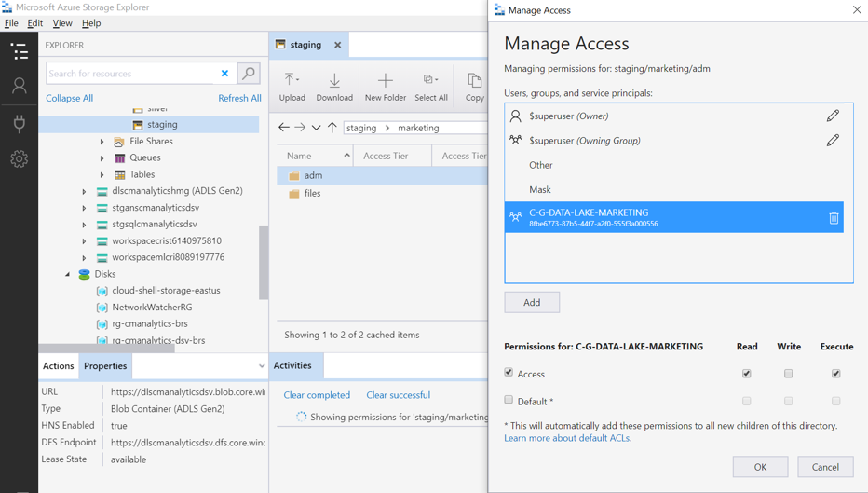Select the Queues node

coord(145,157)
